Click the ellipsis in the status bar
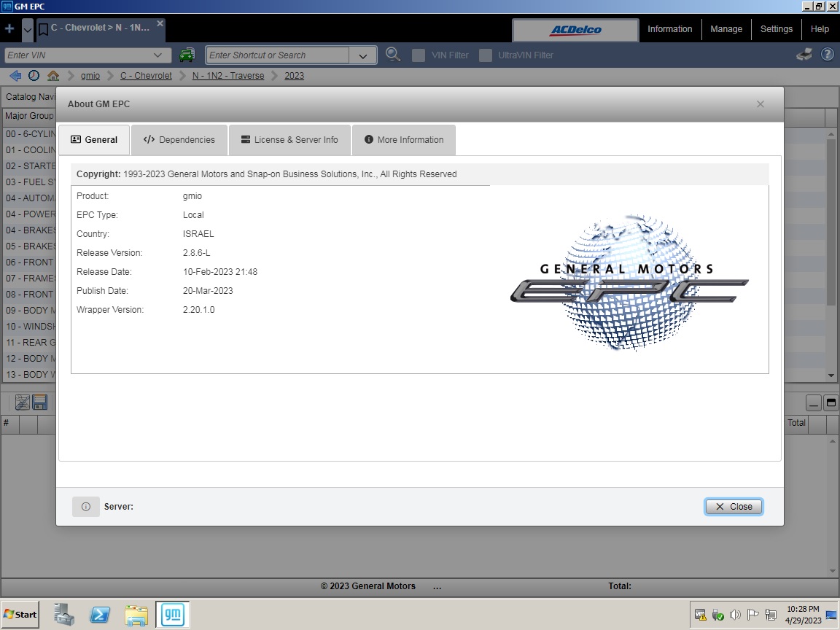Screen dimensions: 840x630 [x=437, y=586]
